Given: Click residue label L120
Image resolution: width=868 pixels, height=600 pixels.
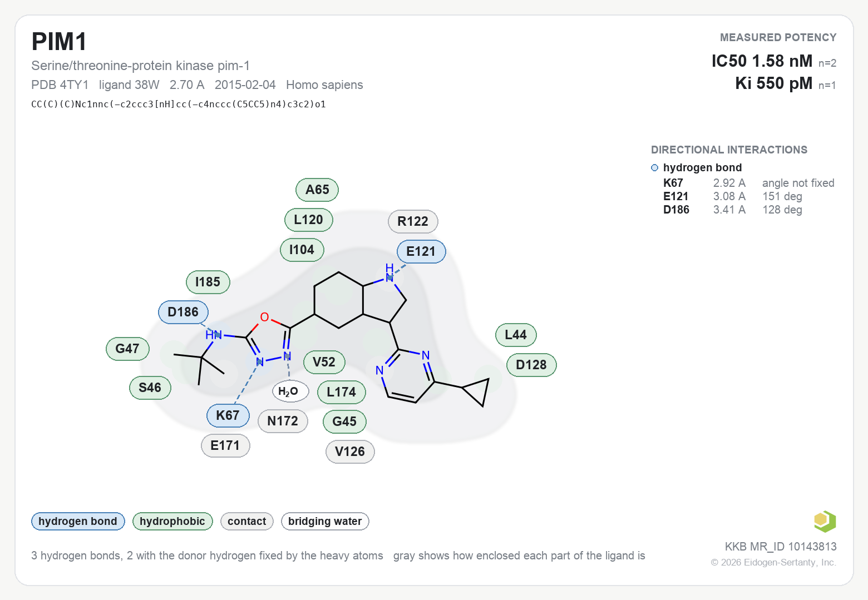Looking at the screenshot, I should coord(309,220).
